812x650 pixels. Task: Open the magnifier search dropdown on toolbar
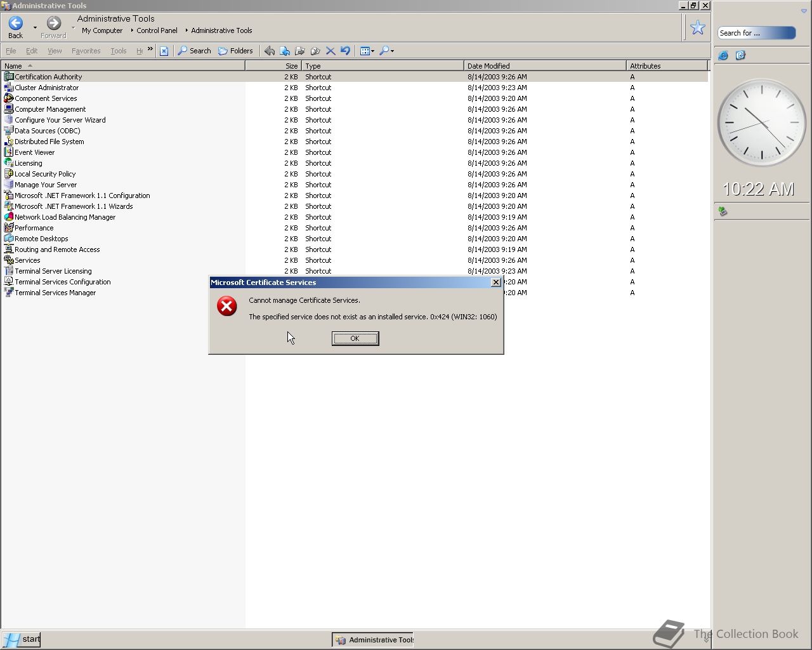[387, 51]
